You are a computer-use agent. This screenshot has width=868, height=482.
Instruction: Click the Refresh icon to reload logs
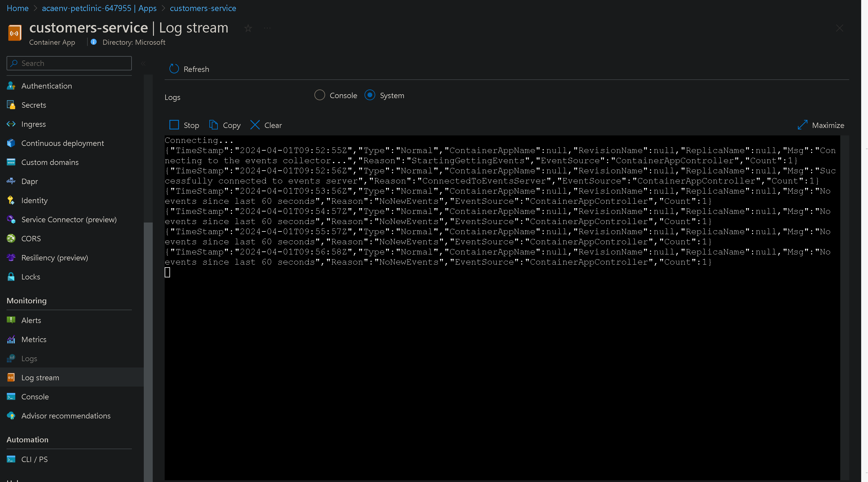click(174, 68)
